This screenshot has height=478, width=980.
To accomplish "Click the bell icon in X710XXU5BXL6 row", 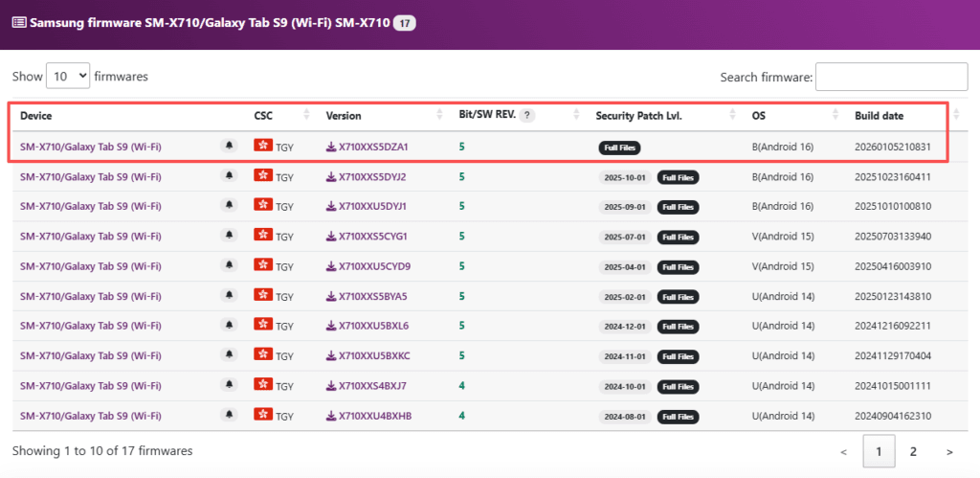I will pos(229,324).
